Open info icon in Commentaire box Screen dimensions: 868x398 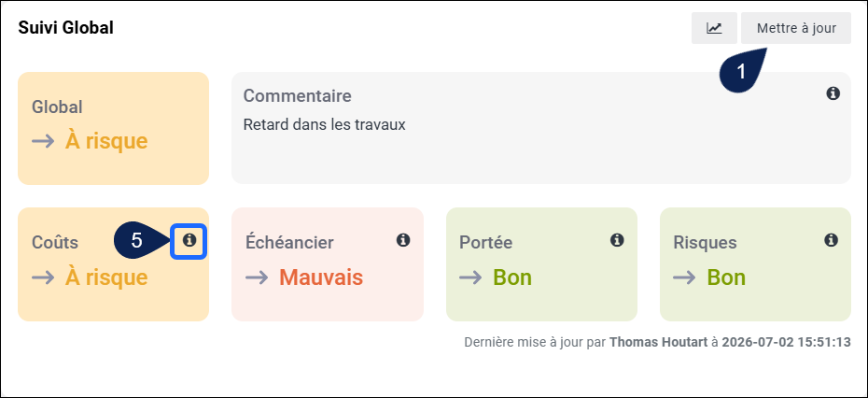point(833,93)
